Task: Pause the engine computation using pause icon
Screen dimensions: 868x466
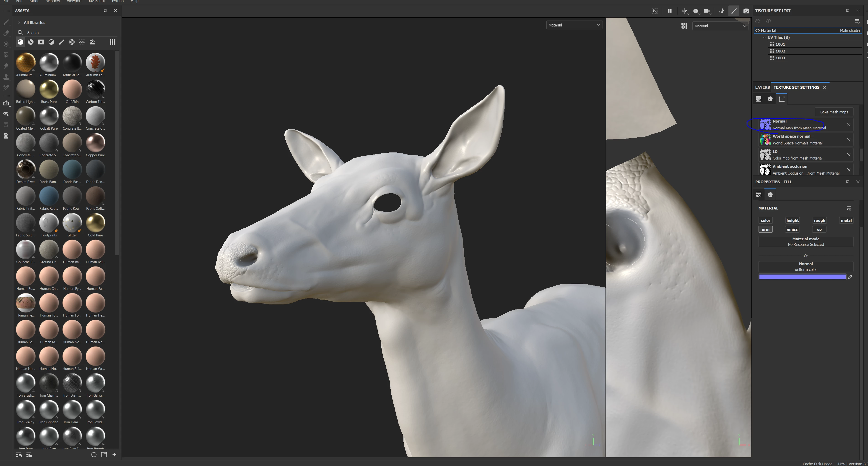Action: pos(670,11)
